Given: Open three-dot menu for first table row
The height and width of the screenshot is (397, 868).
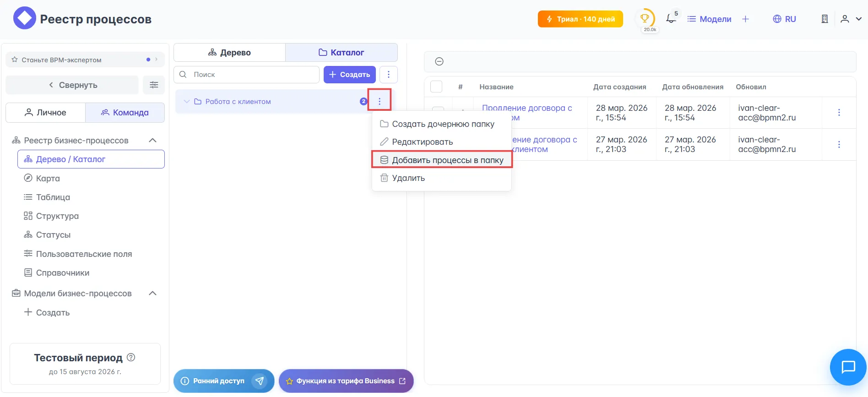Looking at the screenshot, I should pos(839,113).
